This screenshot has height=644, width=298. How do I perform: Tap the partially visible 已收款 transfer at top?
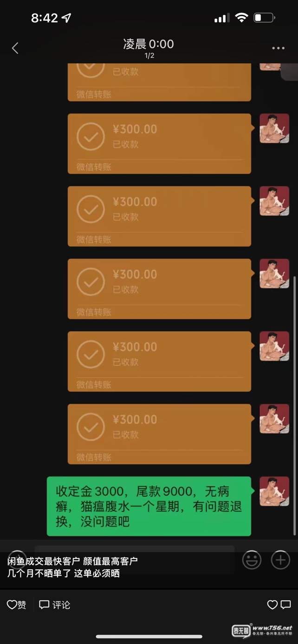click(159, 82)
